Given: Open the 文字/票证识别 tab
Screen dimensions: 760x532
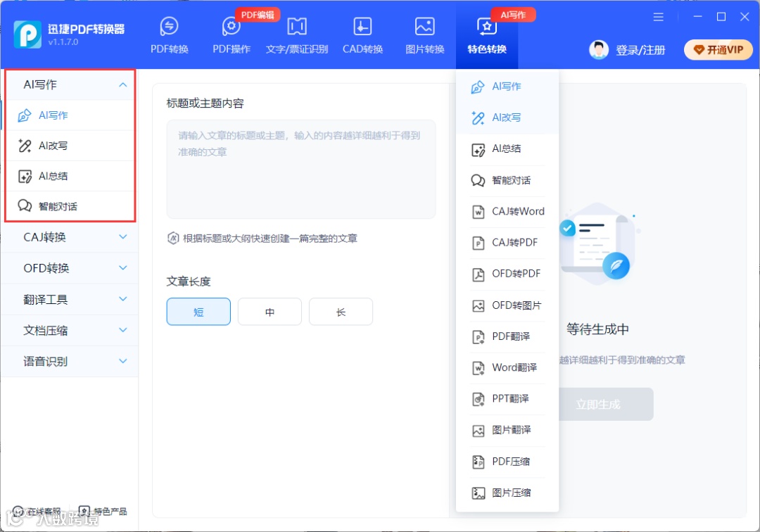Looking at the screenshot, I should (297, 35).
